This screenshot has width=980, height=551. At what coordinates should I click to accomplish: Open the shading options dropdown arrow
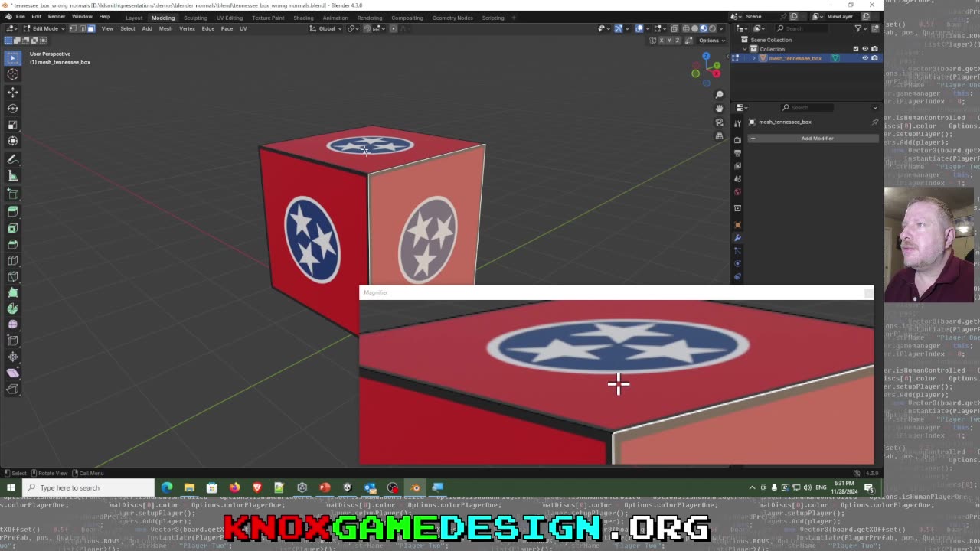[x=721, y=28]
